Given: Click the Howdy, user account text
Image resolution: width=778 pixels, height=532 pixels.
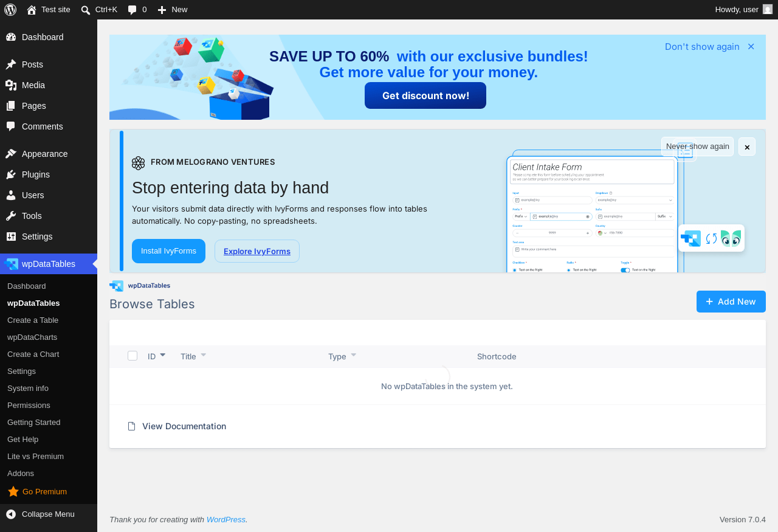Looking at the screenshot, I should click(x=737, y=10).
